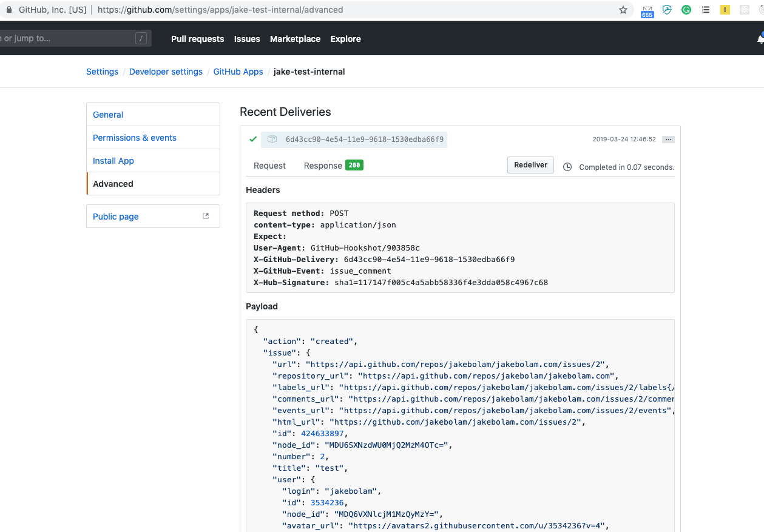Open Pull requests in top navigation

[x=197, y=39]
